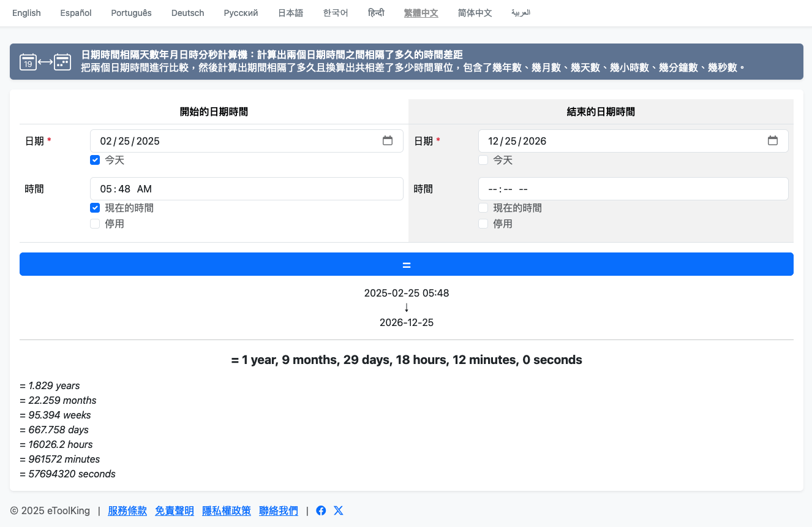Open the 服務條款 link
This screenshot has width=812, height=527.
click(x=127, y=510)
